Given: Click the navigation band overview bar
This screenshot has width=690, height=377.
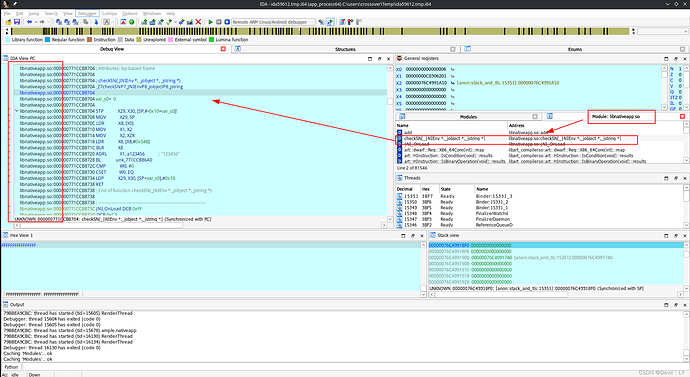Looking at the screenshot, I should [x=321, y=31].
